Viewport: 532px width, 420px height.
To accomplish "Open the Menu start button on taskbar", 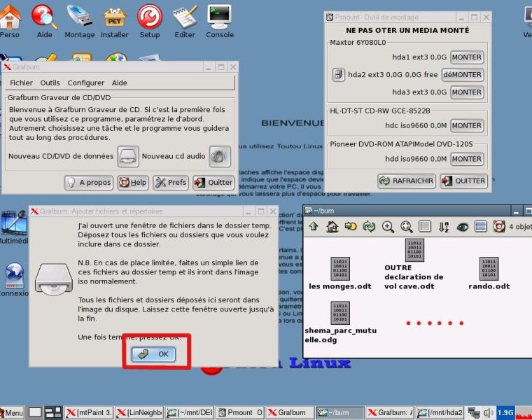I will 12,413.
